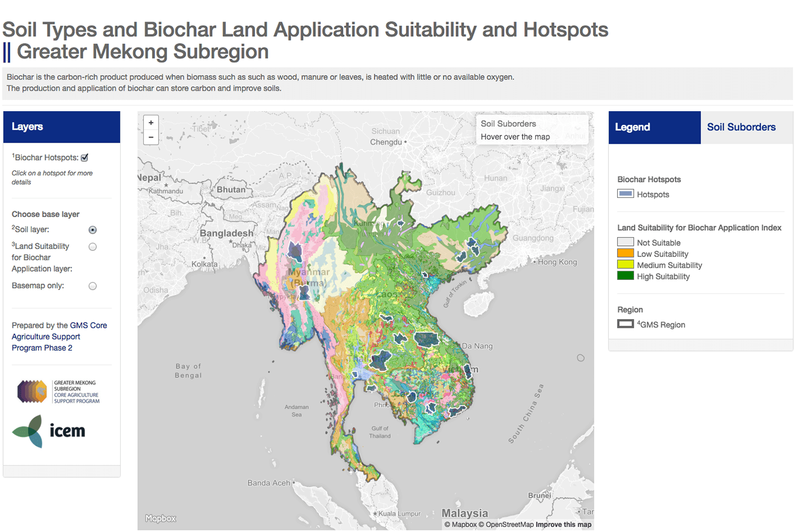Click the Mapbox logo on map

tap(161, 518)
